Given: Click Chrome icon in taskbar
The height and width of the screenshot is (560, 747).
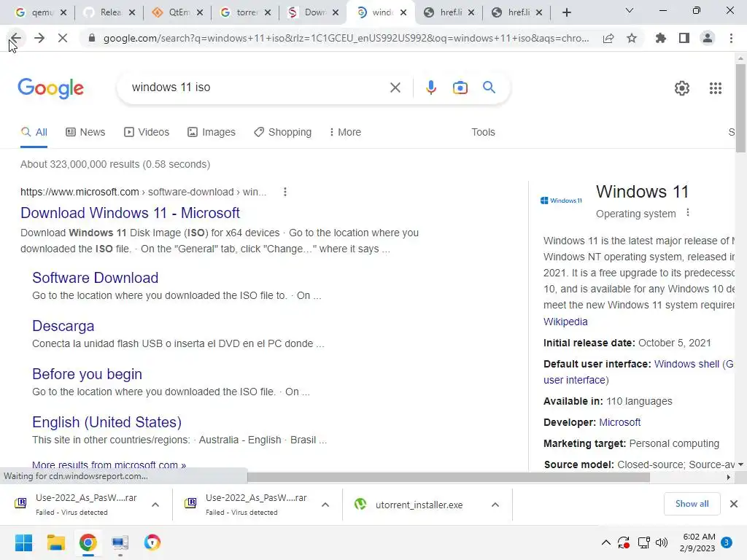Looking at the screenshot, I should [88, 542].
